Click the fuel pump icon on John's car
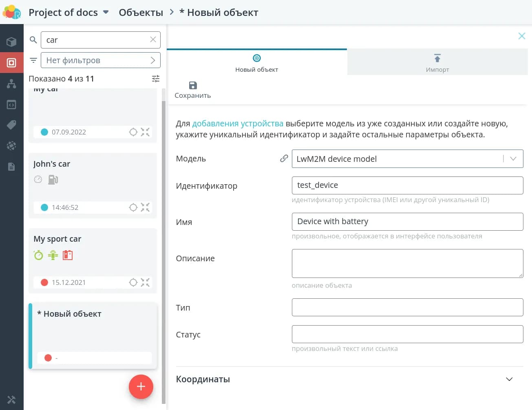The image size is (532, 410). point(53,179)
